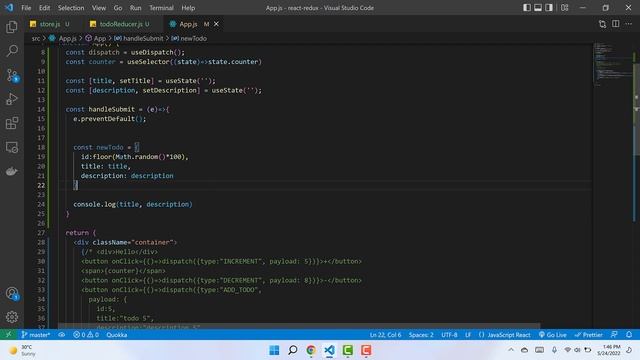Open the Extensions view
The width and height of the screenshot is (640, 360).
tap(12, 123)
